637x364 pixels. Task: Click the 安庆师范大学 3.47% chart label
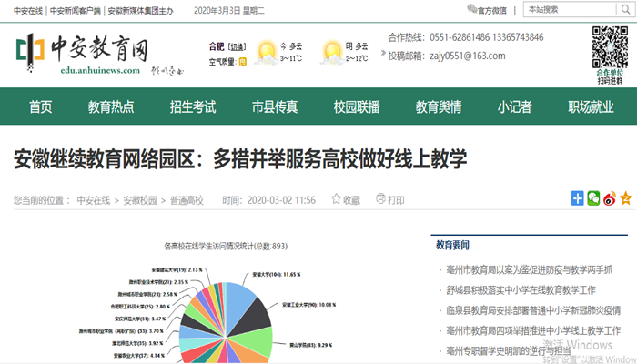click(x=140, y=318)
